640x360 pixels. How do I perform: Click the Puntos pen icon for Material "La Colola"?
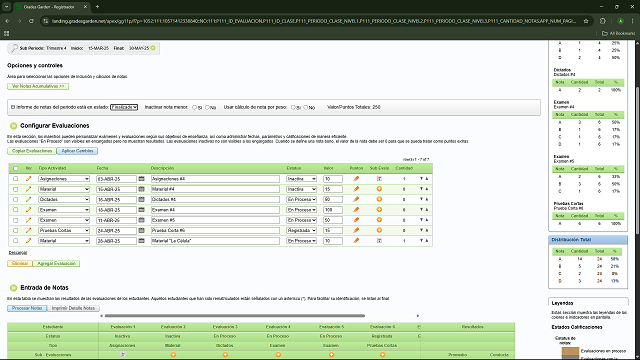(x=356, y=241)
